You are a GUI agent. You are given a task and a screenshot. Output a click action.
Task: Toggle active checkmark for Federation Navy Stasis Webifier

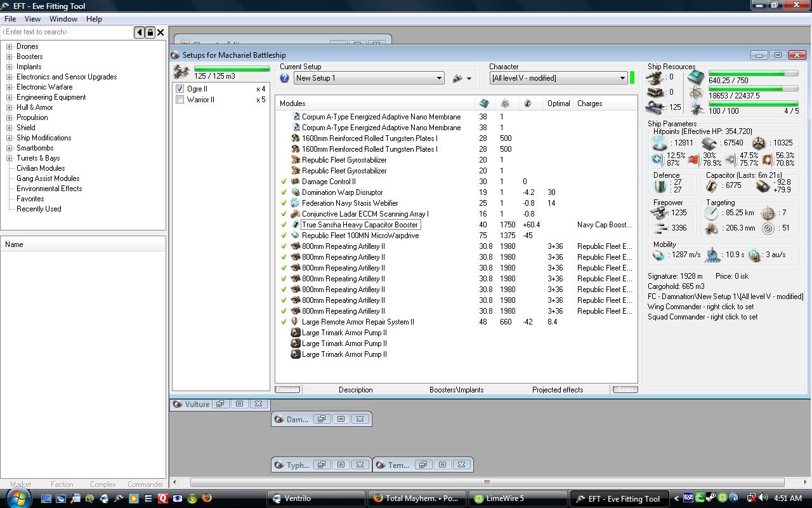coord(284,203)
